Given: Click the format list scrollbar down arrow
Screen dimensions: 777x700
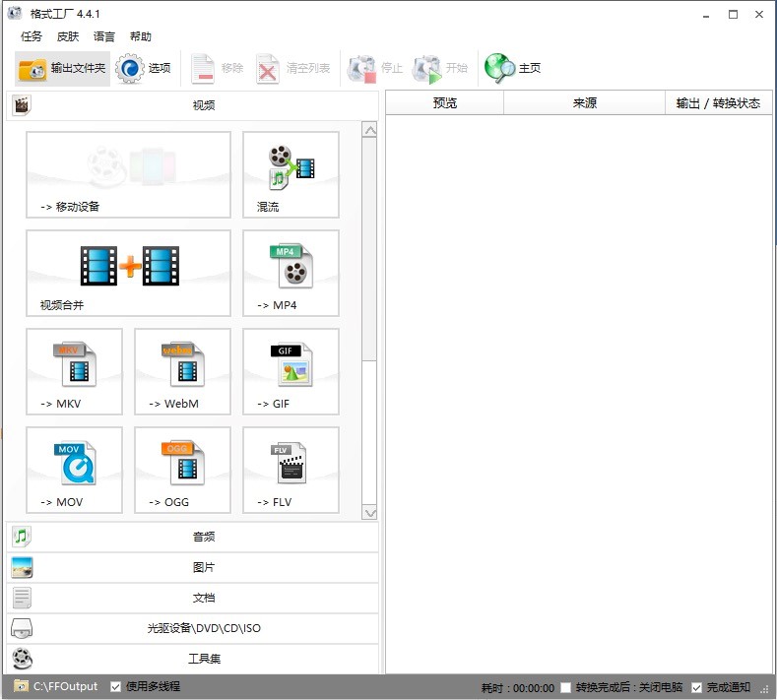Looking at the screenshot, I should (x=369, y=512).
